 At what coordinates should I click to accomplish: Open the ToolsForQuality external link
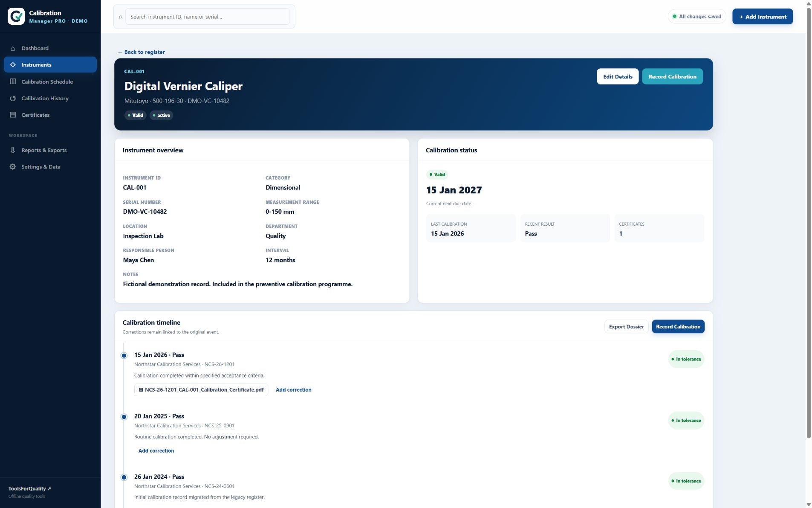29,489
